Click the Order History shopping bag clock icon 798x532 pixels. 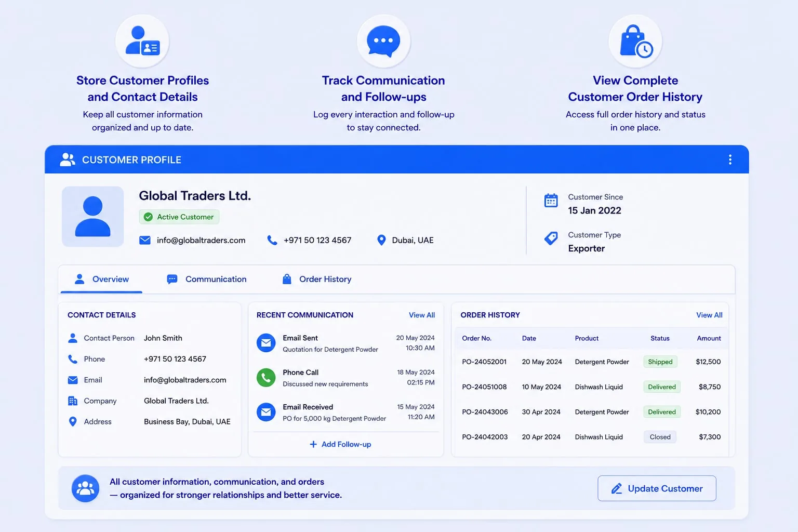pos(635,41)
